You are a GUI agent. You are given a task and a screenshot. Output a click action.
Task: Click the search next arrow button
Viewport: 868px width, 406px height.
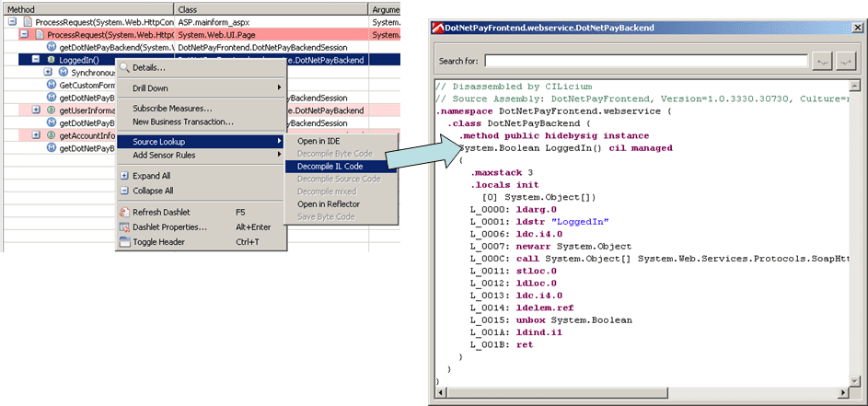click(x=847, y=61)
